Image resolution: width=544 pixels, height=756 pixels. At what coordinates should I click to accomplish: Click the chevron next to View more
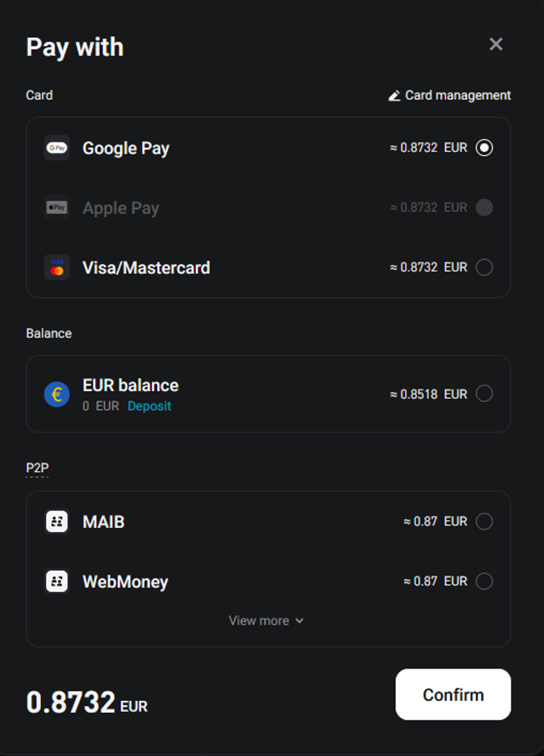click(300, 621)
